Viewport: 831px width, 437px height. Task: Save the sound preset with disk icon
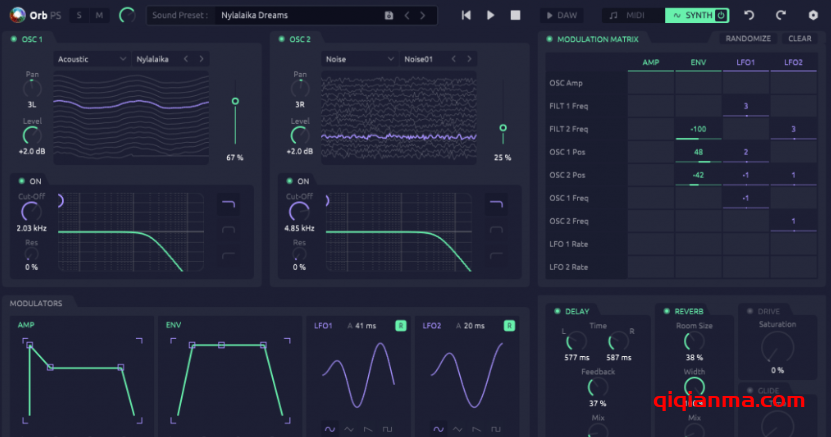tap(389, 16)
